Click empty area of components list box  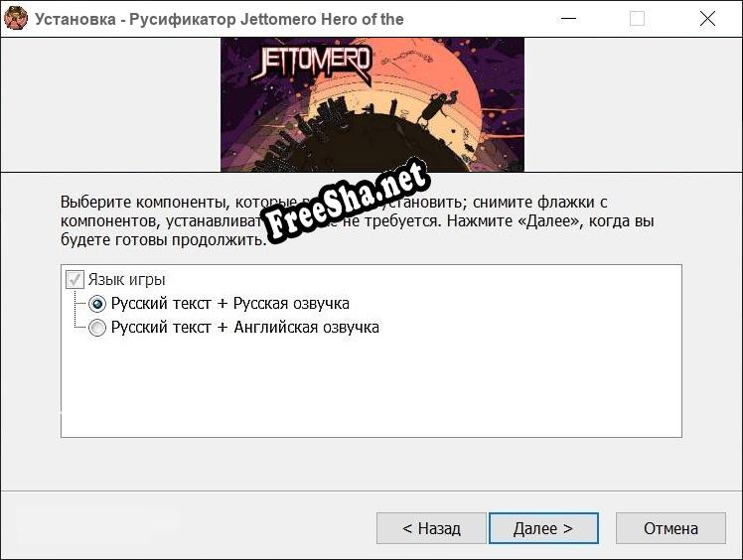(x=371, y=388)
